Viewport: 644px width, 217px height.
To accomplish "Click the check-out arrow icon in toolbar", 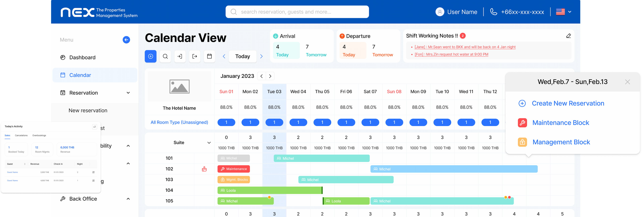I will [195, 56].
